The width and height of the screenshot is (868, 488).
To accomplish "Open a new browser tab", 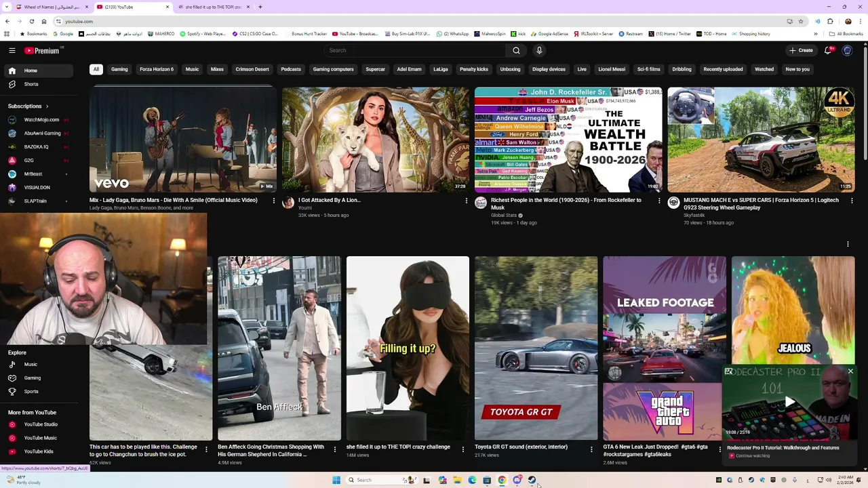I will pos(260,7).
